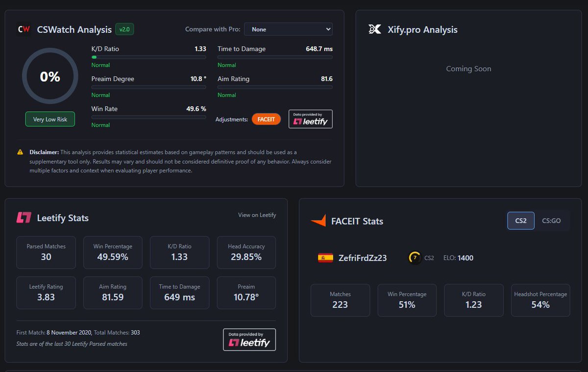Switch to the CS:GO stats tab
This screenshot has height=372, width=588.
pyautogui.click(x=551, y=221)
